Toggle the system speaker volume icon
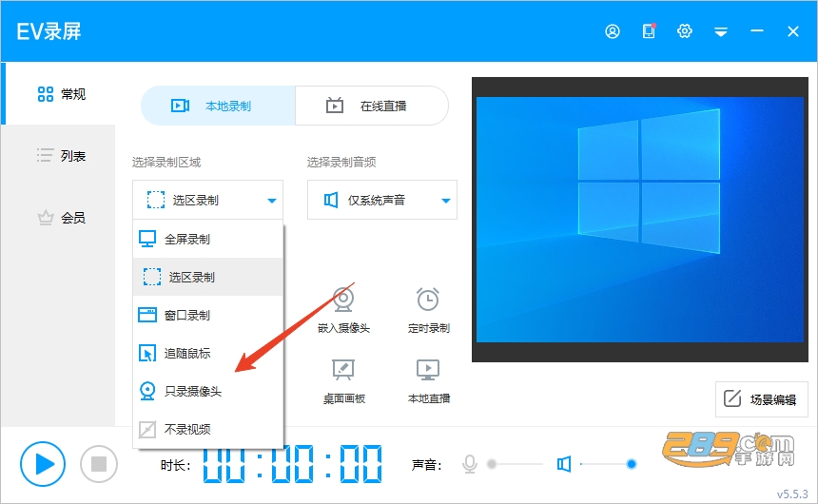Image resolution: width=818 pixels, height=504 pixels. pyautogui.click(x=563, y=464)
